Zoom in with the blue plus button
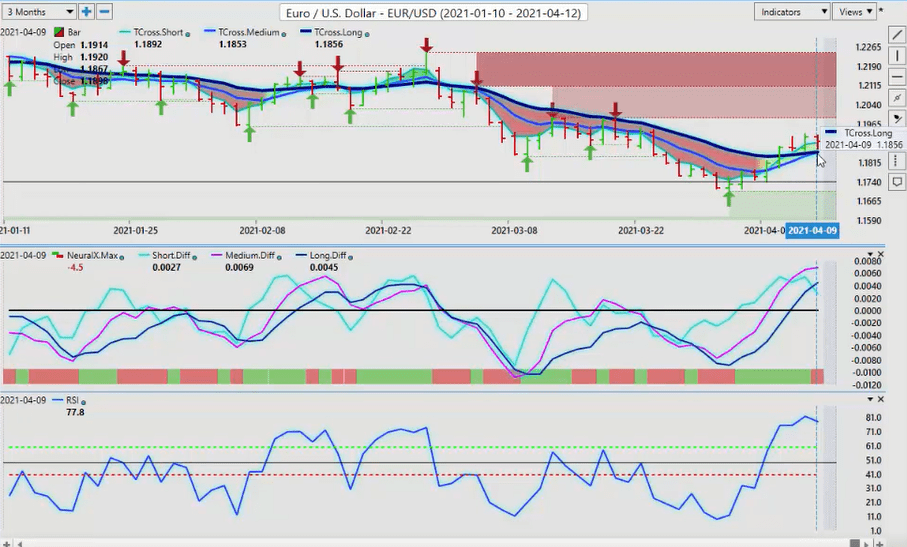907x547 pixels. pyautogui.click(x=86, y=12)
